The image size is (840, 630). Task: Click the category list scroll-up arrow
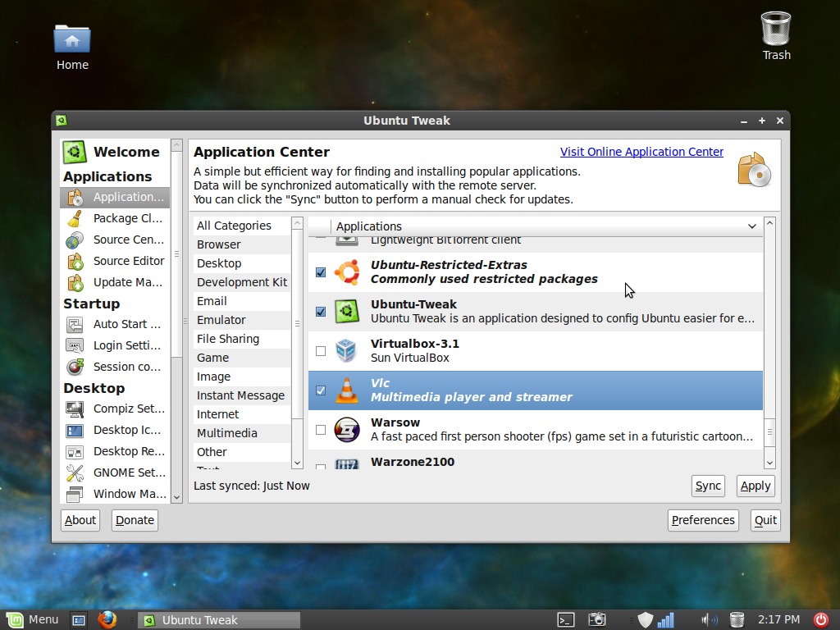(297, 222)
